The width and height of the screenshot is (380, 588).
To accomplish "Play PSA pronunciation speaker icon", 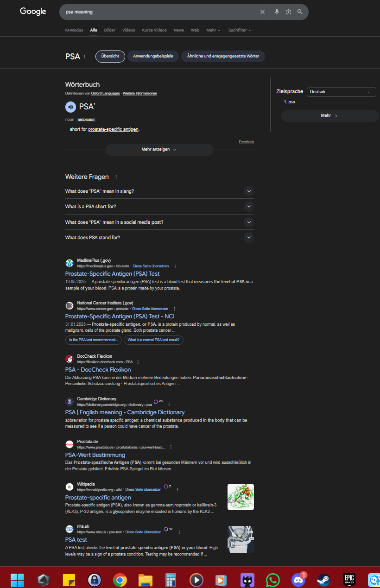I will pyautogui.click(x=70, y=107).
